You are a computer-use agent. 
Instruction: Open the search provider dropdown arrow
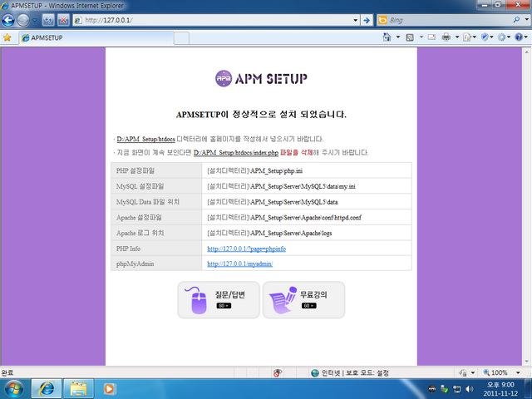point(526,20)
